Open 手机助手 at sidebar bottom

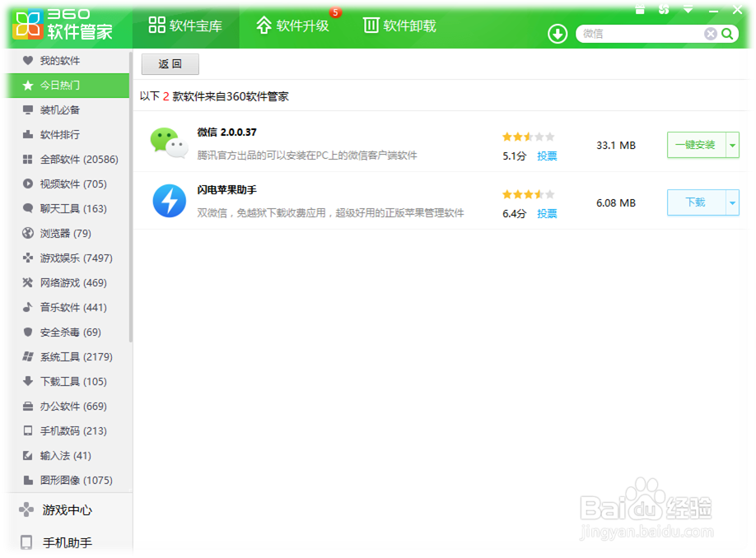[x=67, y=542]
